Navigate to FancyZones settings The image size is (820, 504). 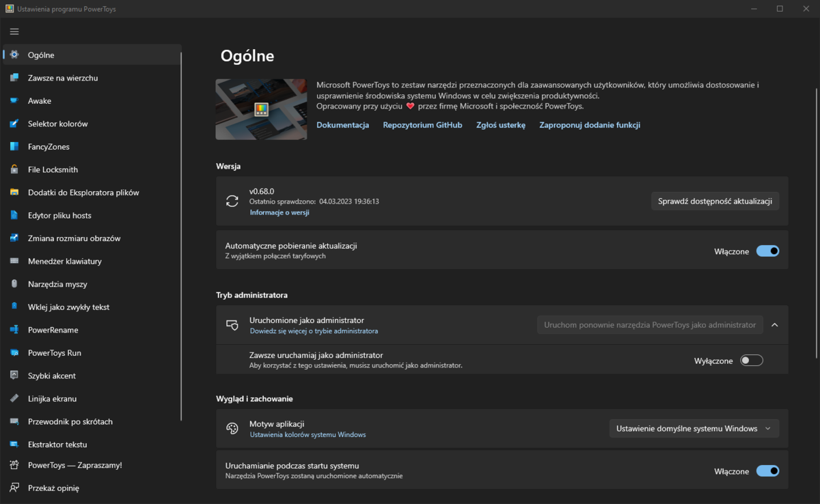pyautogui.click(x=92, y=147)
